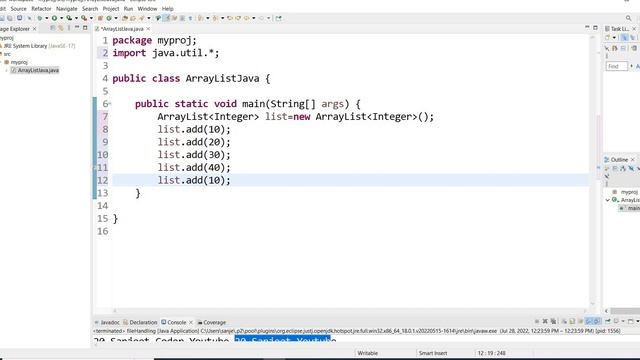The width and height of the screenshot is (640, 360).
Task: Click the Open Task toolbar icon
Action: (133, 18)
